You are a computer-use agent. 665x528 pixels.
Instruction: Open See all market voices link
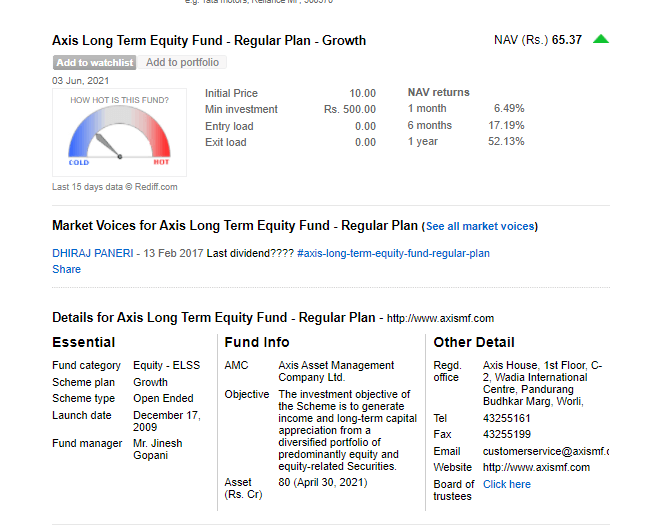pos(480,226)
